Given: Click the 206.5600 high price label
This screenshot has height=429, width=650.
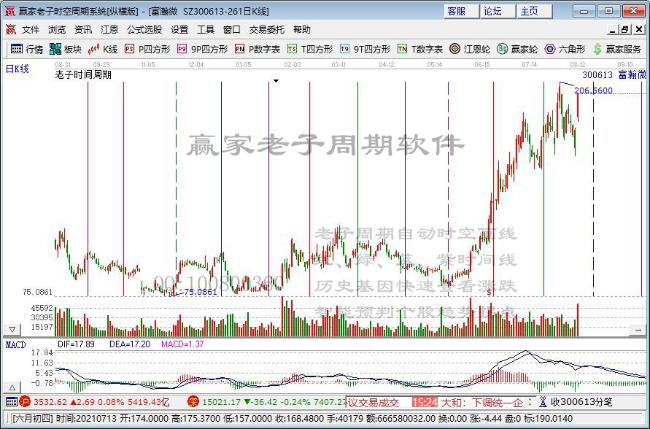Looking at the screenshot, I should pyautogui.click(x=594, y=90).
